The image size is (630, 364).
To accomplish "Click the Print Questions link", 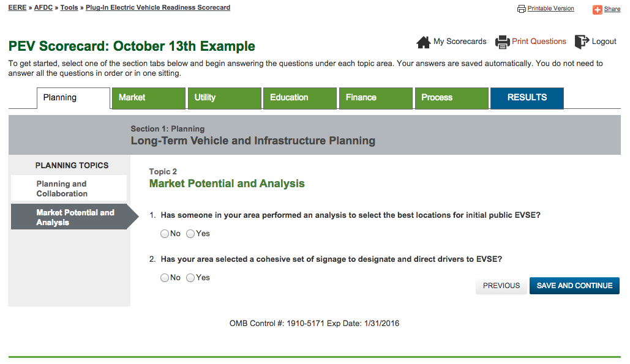I will tap(539, 42).
